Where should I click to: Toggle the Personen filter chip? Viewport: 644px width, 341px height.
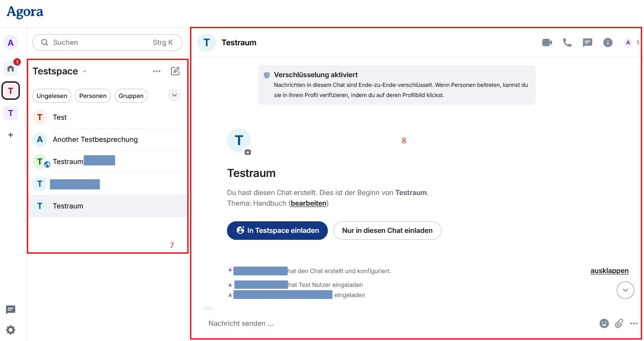[92, 96]
